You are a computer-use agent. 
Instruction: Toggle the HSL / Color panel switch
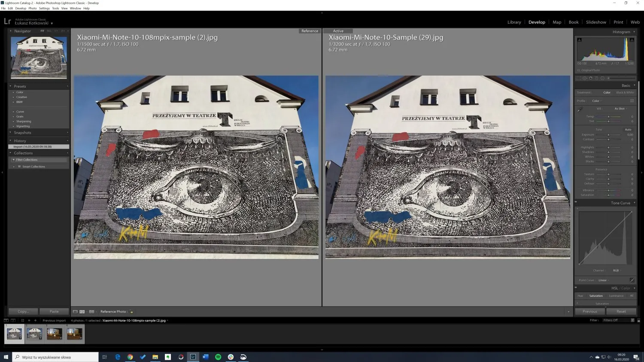(x=576, y=287)
